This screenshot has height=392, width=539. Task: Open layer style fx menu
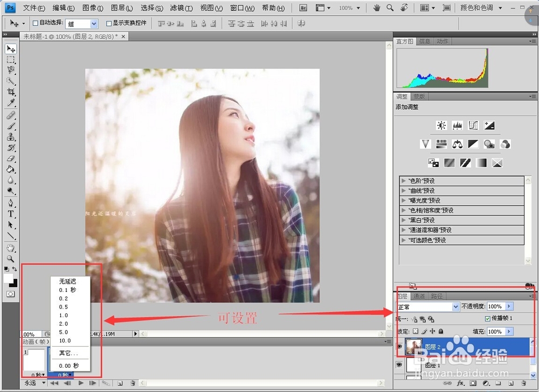pyautogui.click(x=460, y=383)
